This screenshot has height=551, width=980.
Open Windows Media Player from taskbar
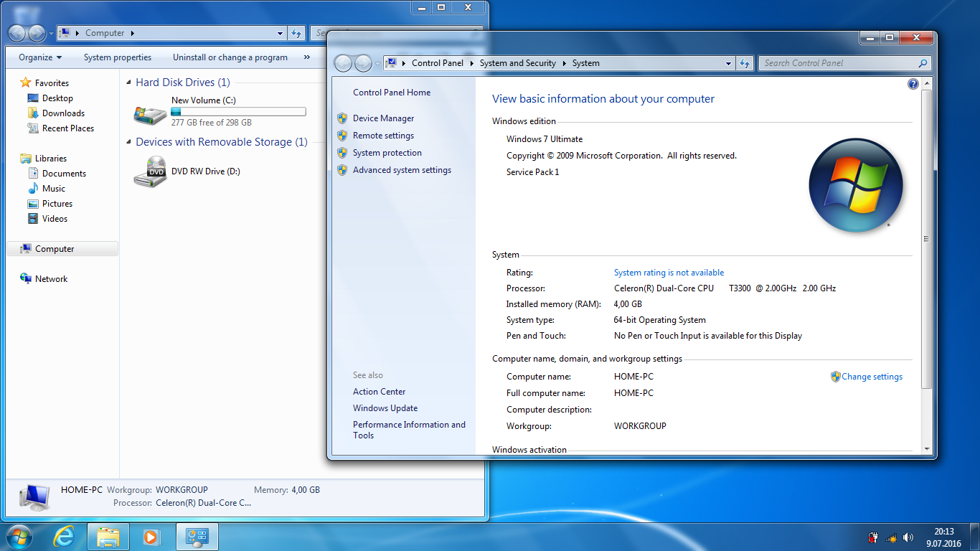pos(151,537)
